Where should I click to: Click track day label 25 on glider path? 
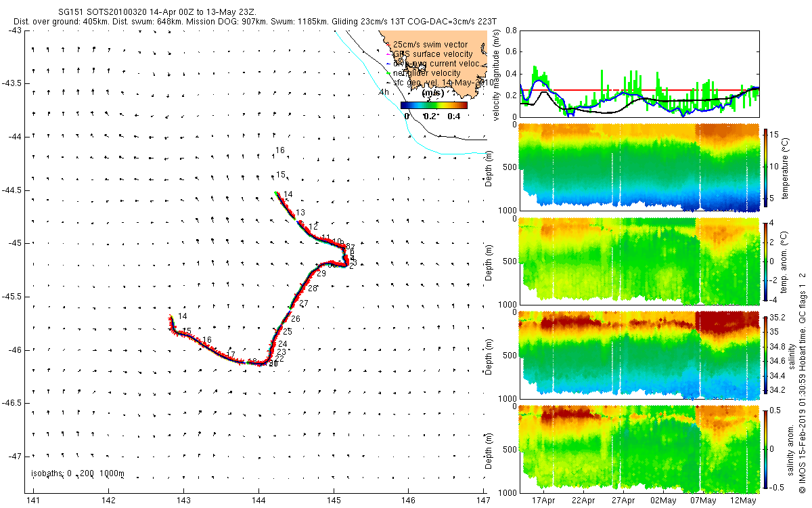tap(288, 332)
